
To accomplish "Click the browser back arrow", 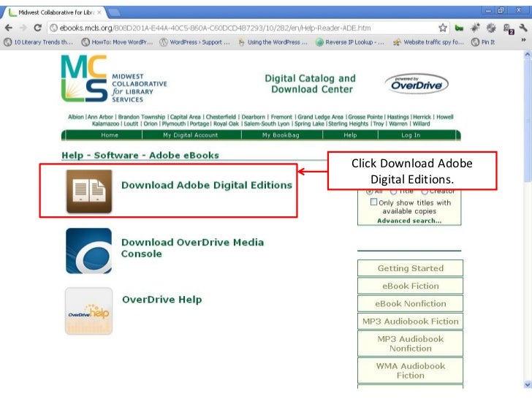I will tap(9, 28).
